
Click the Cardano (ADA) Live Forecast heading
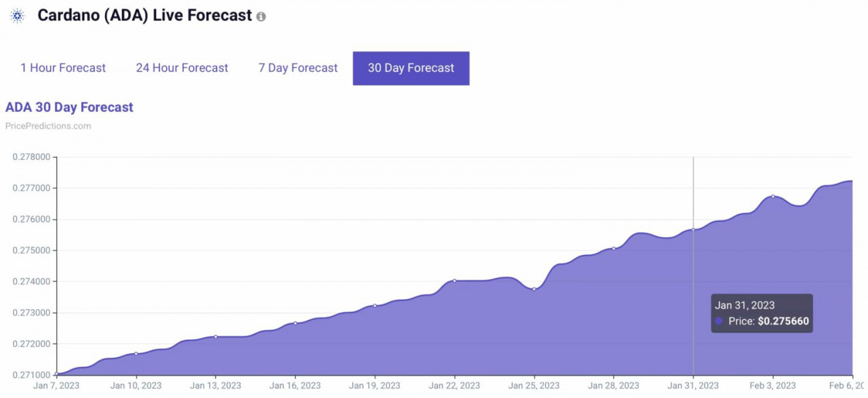[x=144, y=16]
